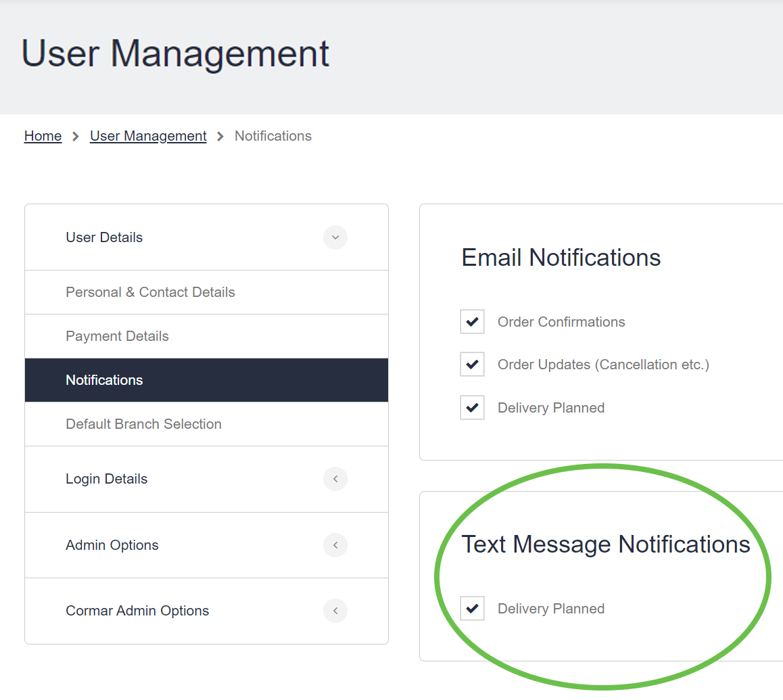Select the highlighted Notifications sidebar item
Viewport: 783px width, 700px height.
point(104,380)
